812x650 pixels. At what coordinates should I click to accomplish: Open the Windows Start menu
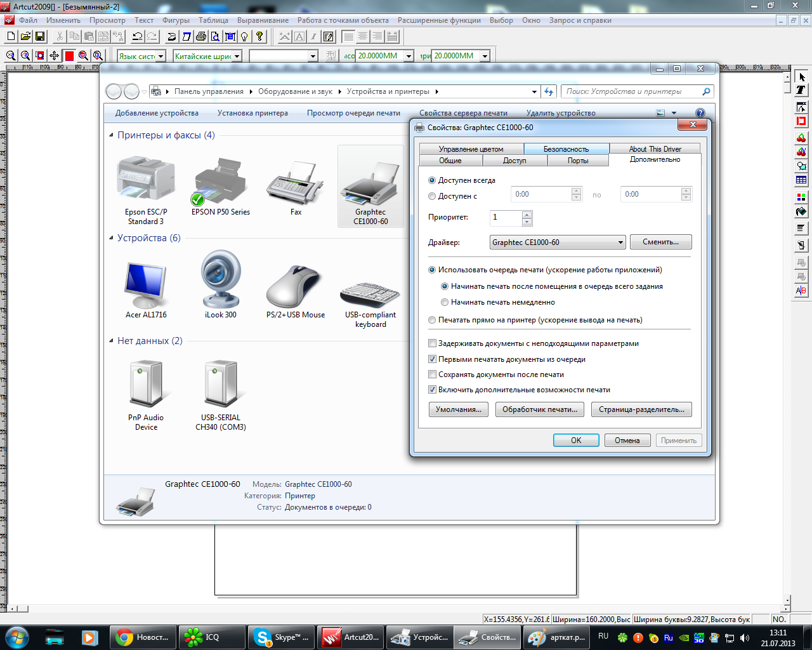pyautogui.click(x=17, y=637)
